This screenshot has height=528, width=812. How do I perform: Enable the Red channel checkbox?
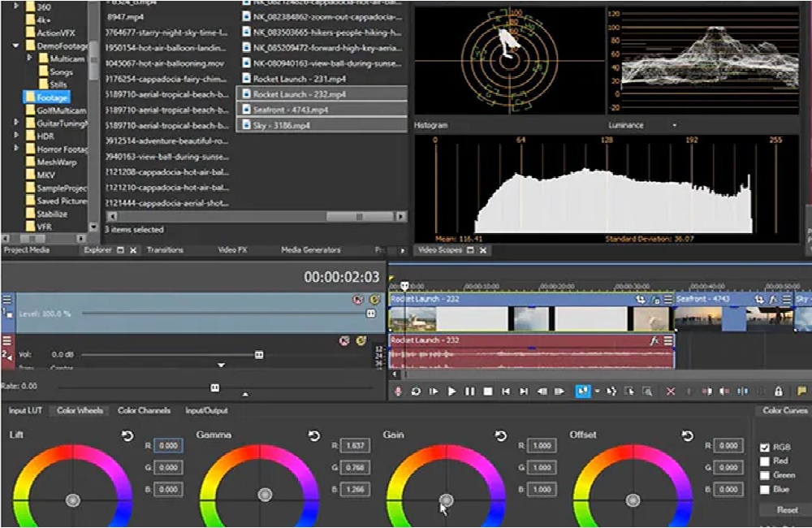click(x=764, y=461)
